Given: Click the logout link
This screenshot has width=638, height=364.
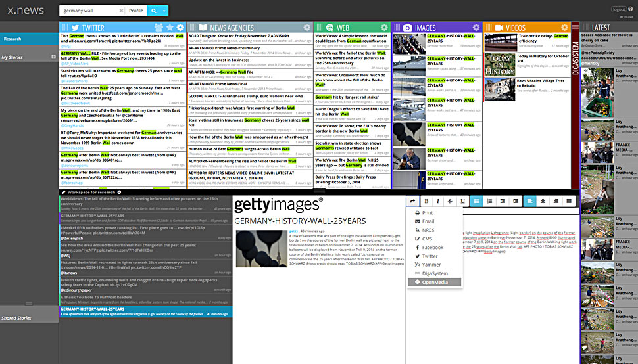Looking at the screenshot, I should tap(619, 9).
